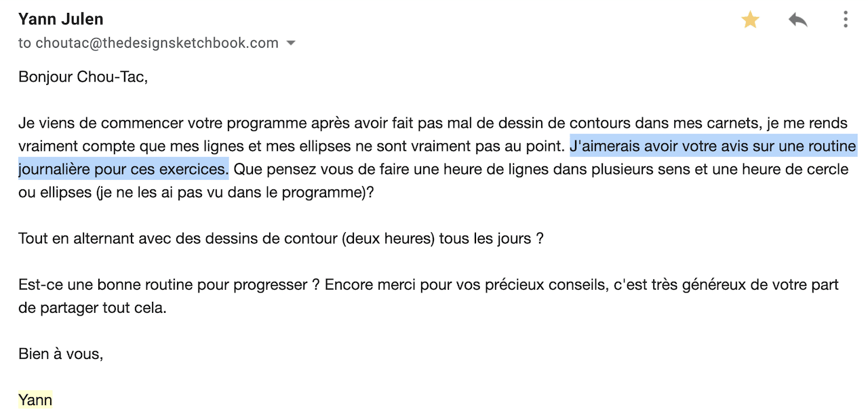Click highlighted text "journalière pour ces exercices."
The image size is (868, 414).
pos(123,168)
